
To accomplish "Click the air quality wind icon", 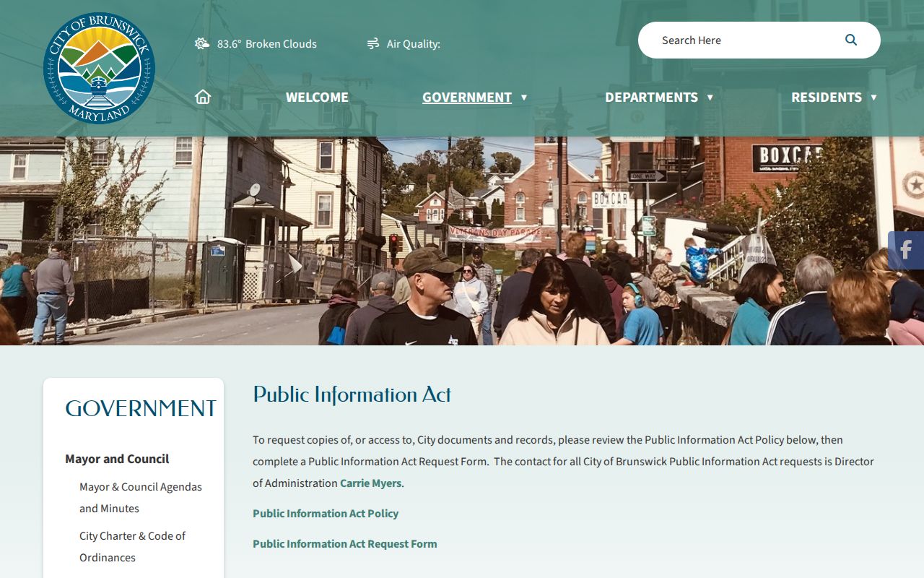I will [373, 43].
